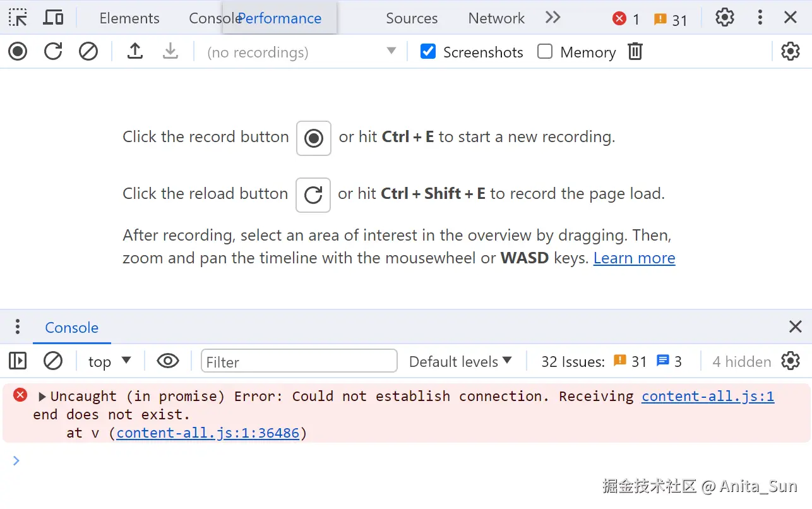Uncheck the Screenshots checkbox
The height and width of the screenshot is (509, 812).
428,51
